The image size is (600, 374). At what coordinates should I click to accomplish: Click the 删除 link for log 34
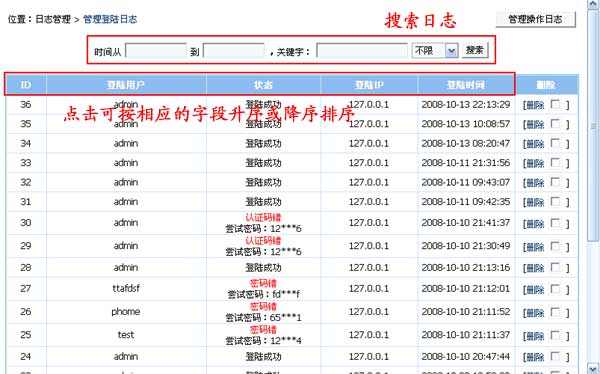(535, 144)
